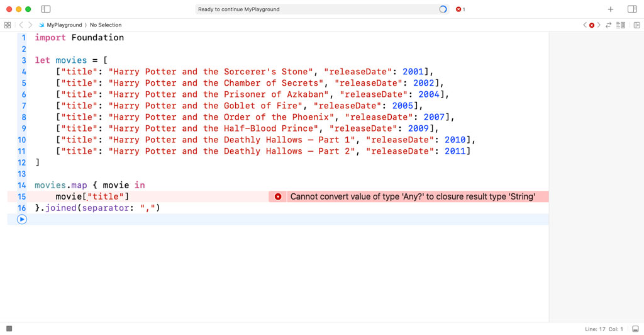The width and height of the screenshot is (644, 335).
Task: Click line number 12 in the gutter
Action: tap(21, 162)
